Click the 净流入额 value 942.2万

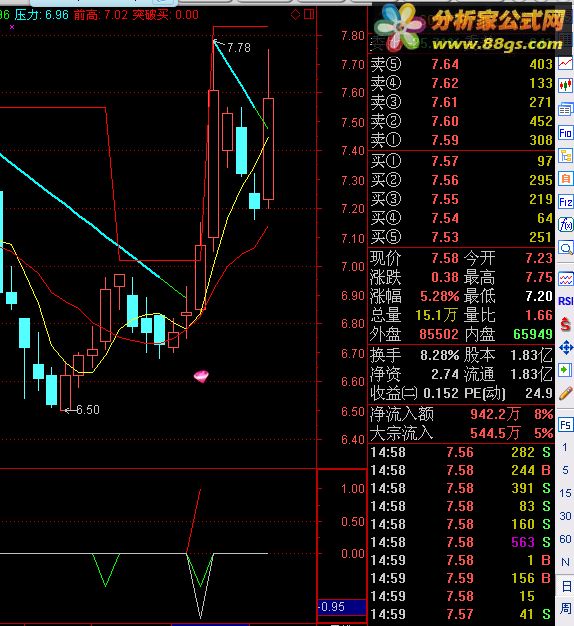495,414
